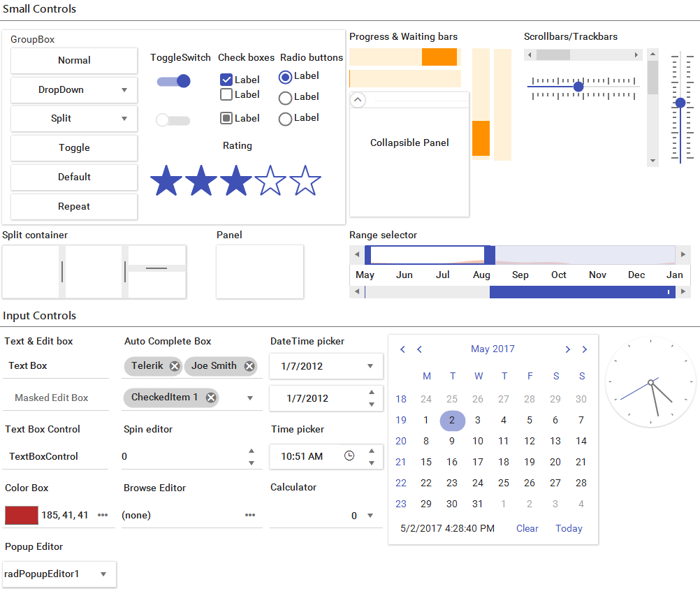Click week number 20 in calendar

[x=401, y=441]
